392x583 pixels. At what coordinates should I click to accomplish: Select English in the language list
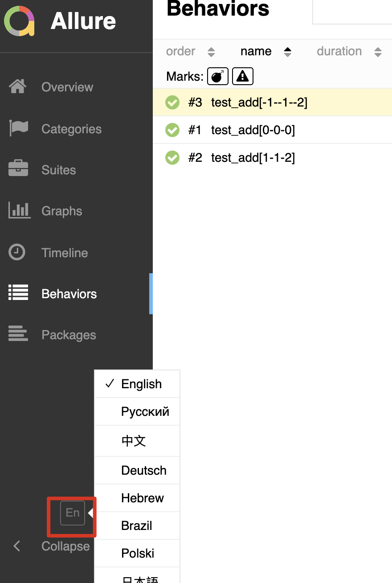141,384
